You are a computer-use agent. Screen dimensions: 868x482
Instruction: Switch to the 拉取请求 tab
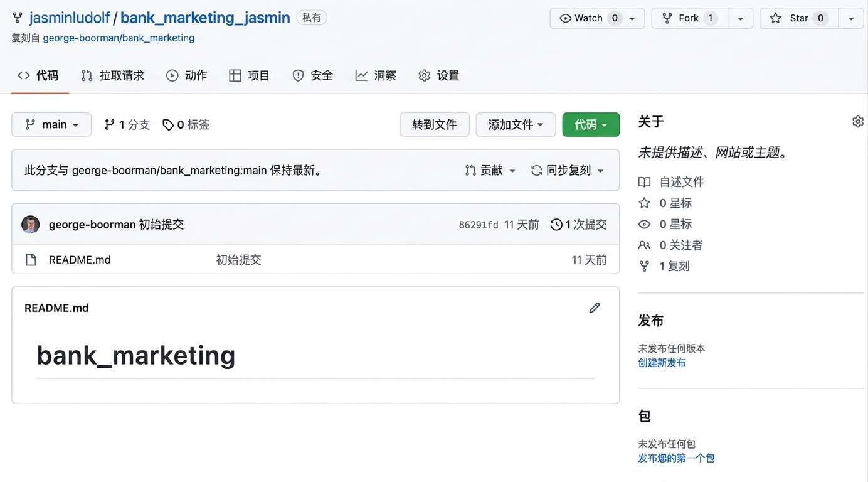coord(113,75)
